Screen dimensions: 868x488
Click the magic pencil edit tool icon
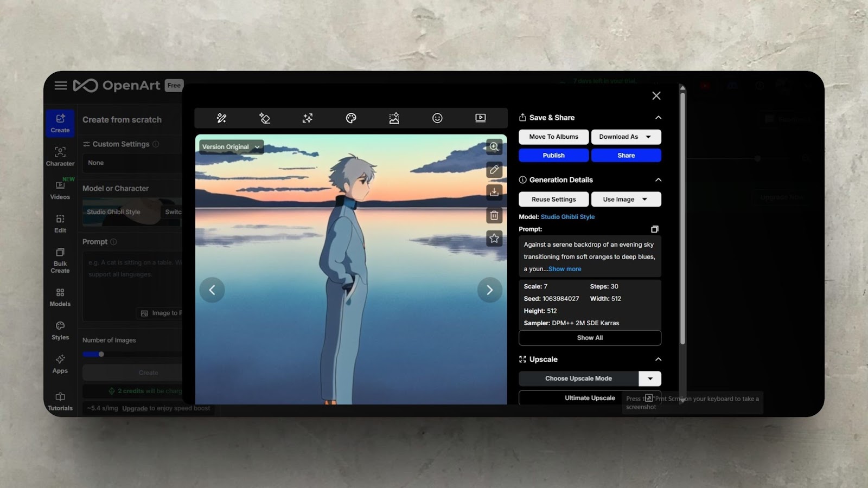point(221,118)
